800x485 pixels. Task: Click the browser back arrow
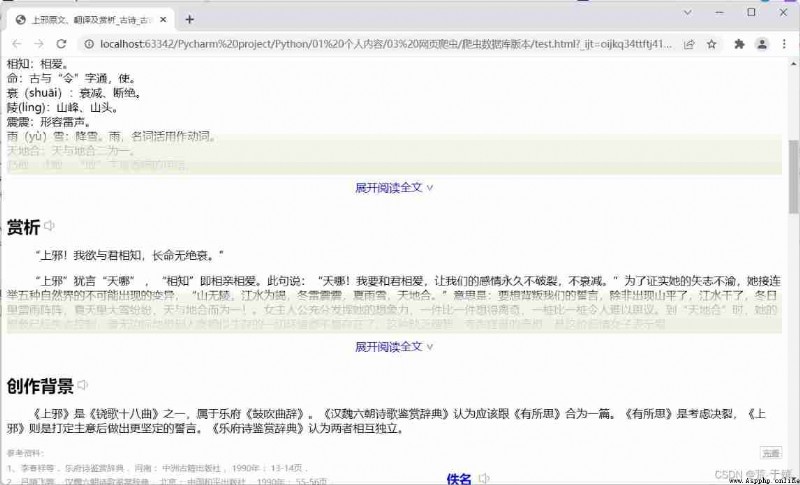17,44
